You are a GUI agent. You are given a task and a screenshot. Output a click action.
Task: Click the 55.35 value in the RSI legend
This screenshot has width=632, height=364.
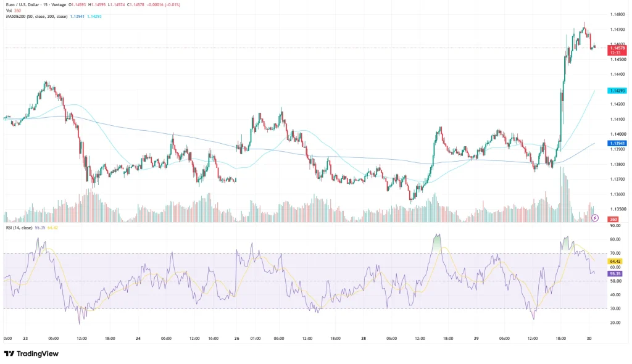pos(40,228)
